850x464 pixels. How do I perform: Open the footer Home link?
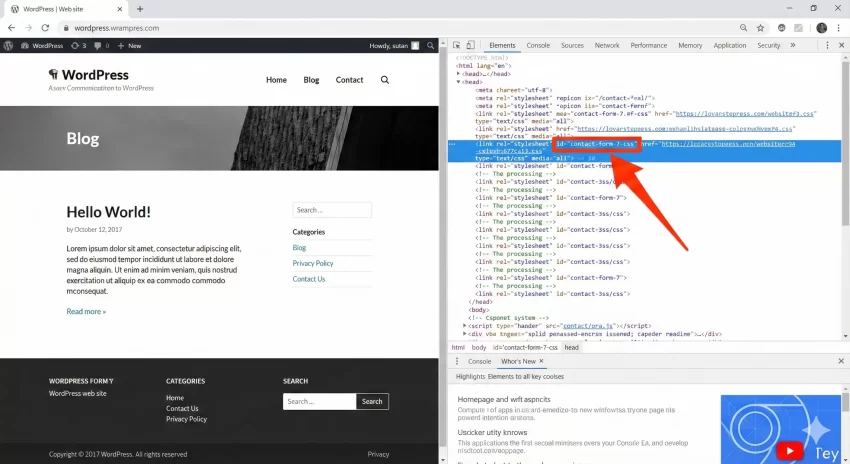pos(175,397)
